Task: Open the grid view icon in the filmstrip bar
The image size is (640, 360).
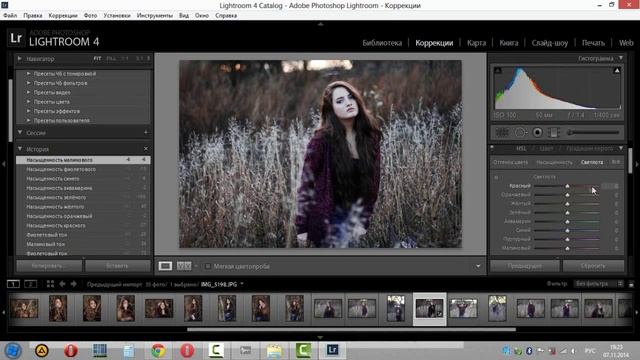Action: click(x=50, y=284)
